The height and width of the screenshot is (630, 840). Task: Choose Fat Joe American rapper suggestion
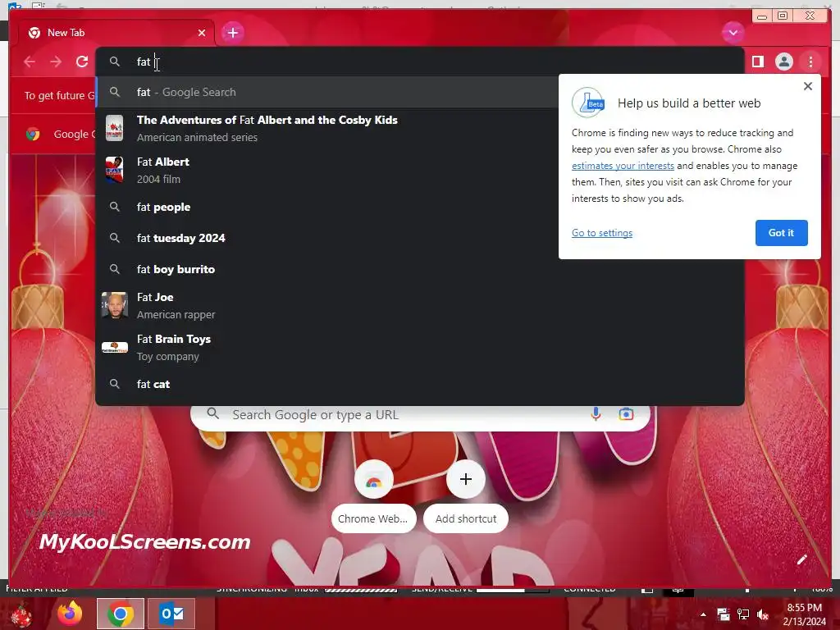point(419,305)
